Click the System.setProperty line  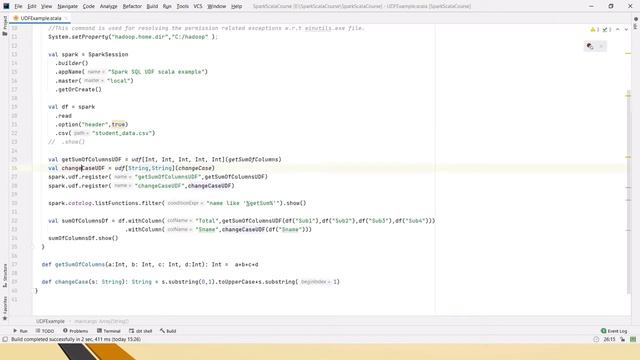[x=133, y=37]
